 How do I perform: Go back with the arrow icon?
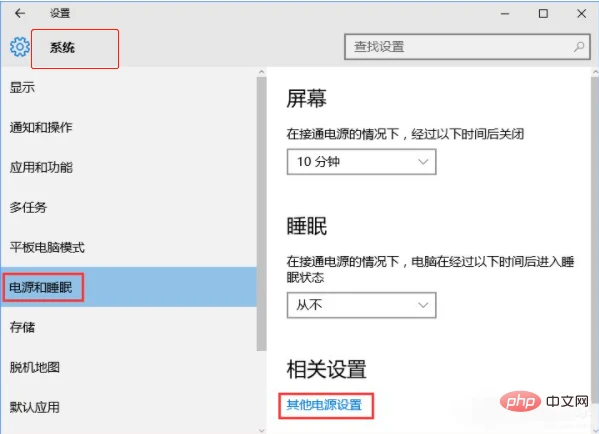[19, 13]
